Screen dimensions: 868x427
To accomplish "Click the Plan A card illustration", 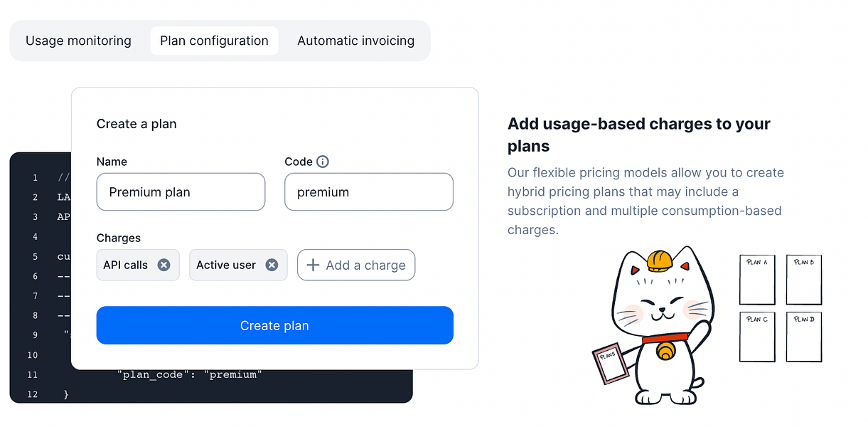I will point(758,280).
